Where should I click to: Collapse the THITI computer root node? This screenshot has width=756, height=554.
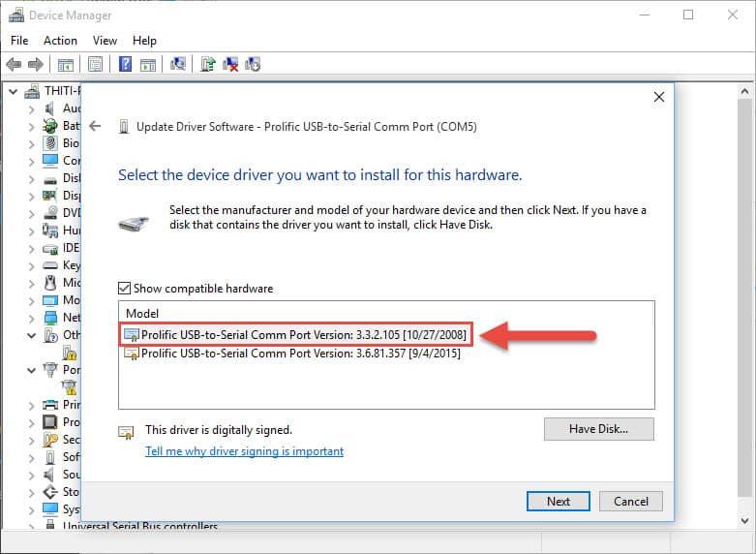pyautogui.click(x=14, y=91)
